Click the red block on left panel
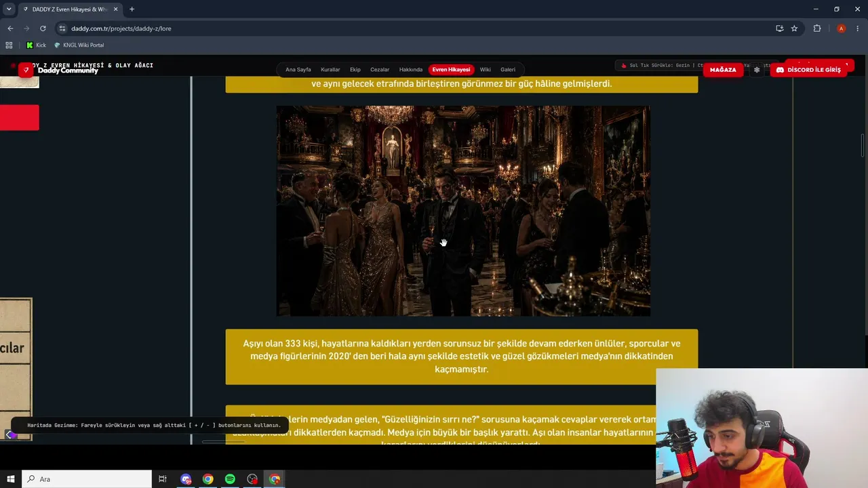The image size is (868, 488). (x=19, y=117)
